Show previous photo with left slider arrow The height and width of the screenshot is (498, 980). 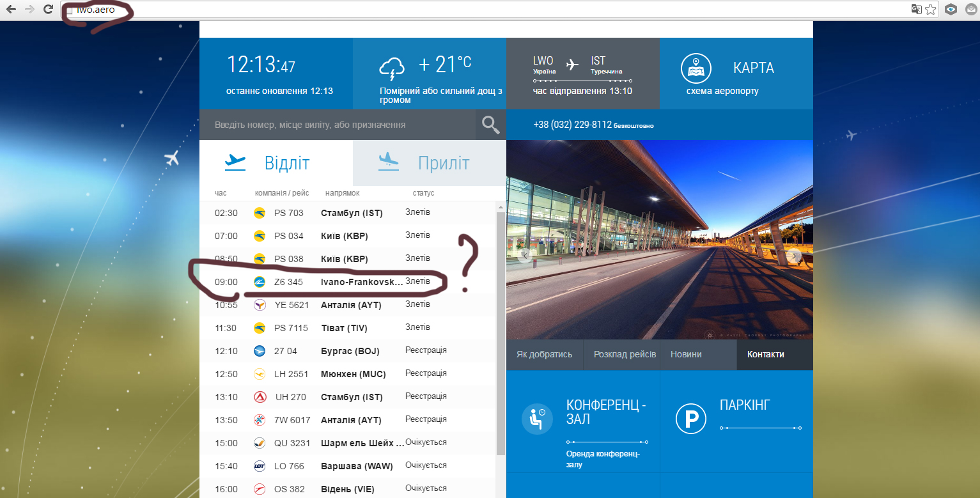click(x=525, y=256)
